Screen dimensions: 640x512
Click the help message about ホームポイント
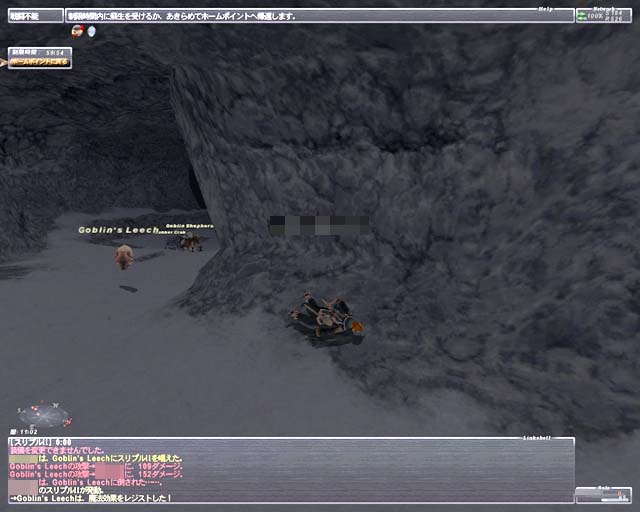click(x=182, y=16)
